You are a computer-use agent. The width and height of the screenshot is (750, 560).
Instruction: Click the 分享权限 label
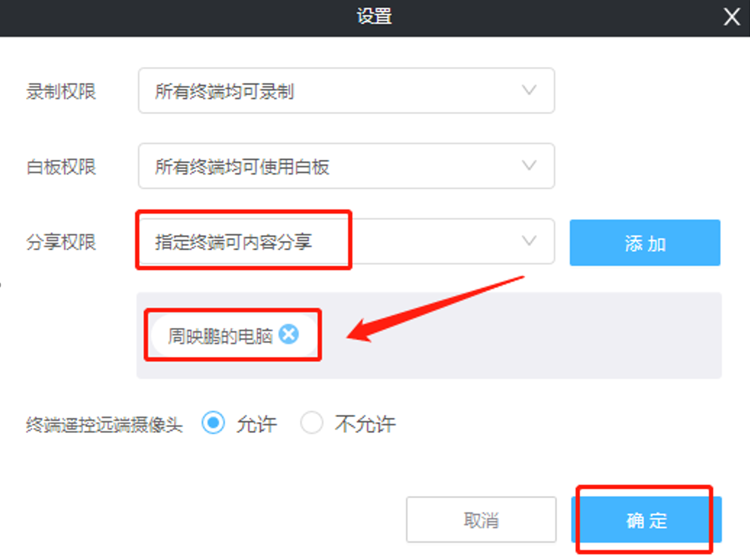61,242
